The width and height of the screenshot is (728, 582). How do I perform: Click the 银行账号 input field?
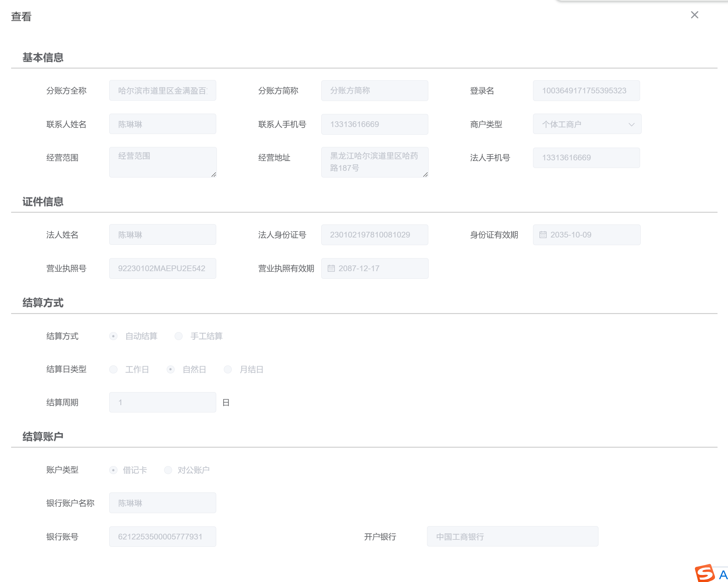(163, 536)
